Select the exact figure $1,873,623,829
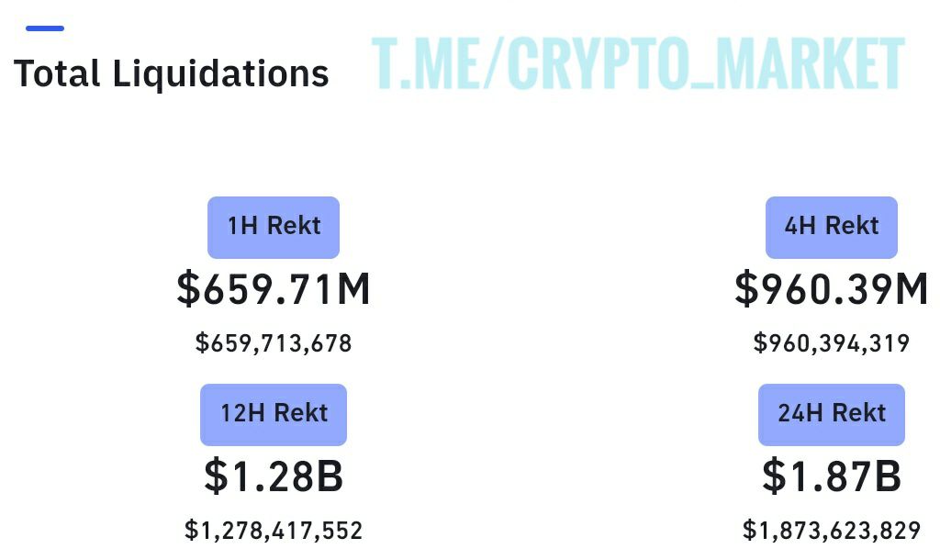This screenshot has height=560, width=940. [x=832, y=531]
